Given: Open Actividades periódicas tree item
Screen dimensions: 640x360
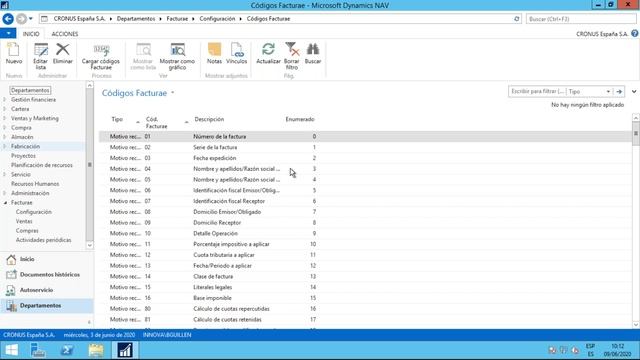Looking at the screenshot, I should 43,240.
